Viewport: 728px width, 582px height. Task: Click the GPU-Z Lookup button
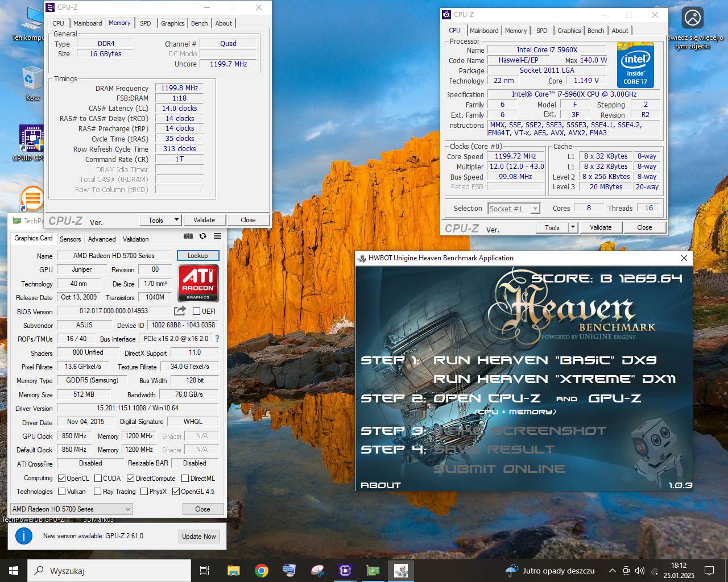pyautogui.click(x=197, y=256)
